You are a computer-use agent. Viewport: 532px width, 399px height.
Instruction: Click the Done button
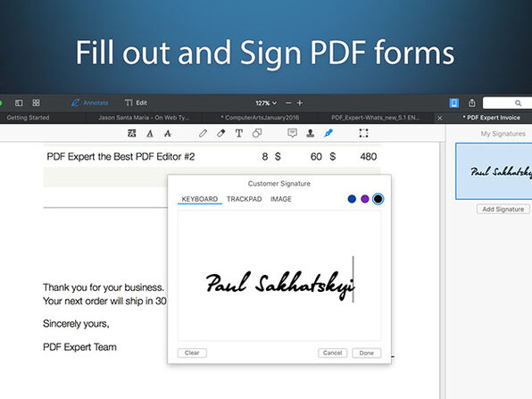coord(367,353)
